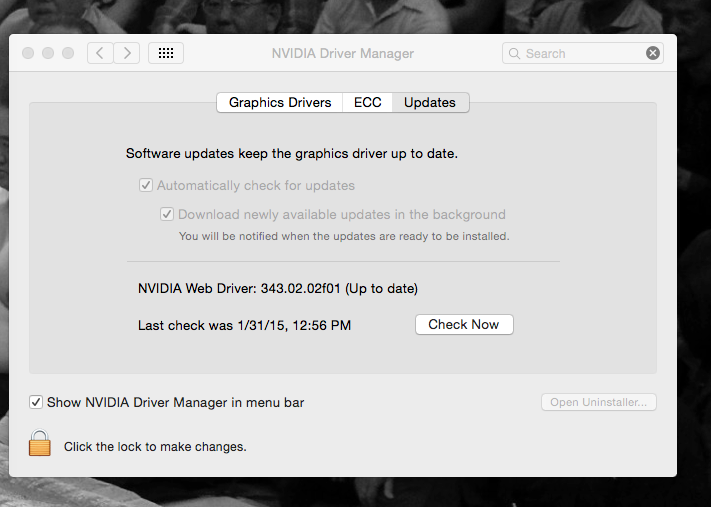Toggle Automatically check for updates checkbox
This screenshot has height=507, width=711.
point(146,185)
